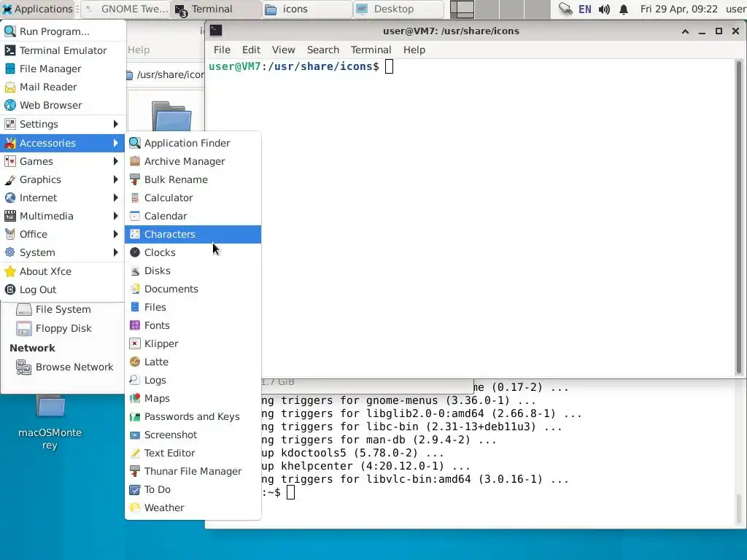Launch Klipper clipboard tool
Image resolution: width=747 pixels, height=560 pixels.
coord(193,343)
